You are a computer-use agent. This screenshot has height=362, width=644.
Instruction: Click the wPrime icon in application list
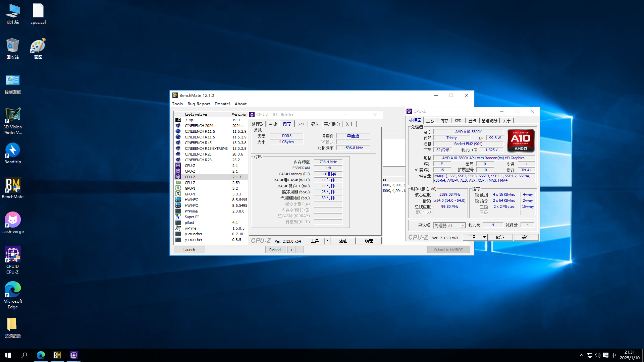[178, 228]
